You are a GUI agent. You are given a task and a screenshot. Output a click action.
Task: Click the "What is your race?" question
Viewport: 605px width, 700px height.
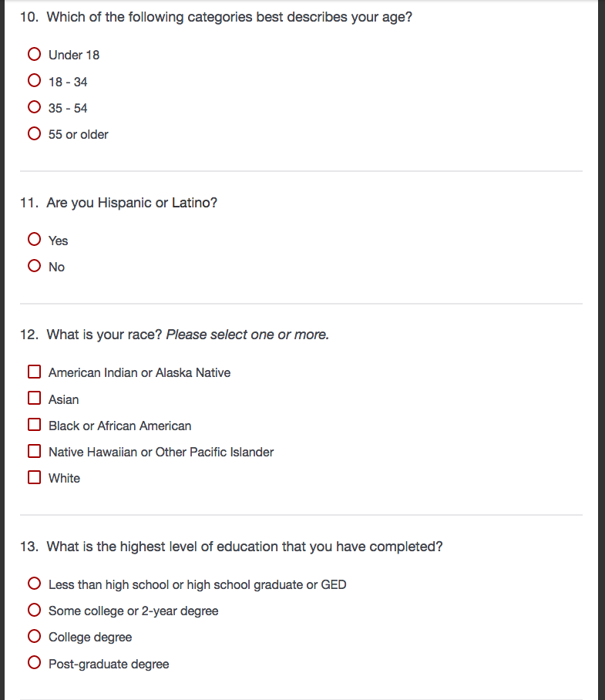[x=104, y=335]
